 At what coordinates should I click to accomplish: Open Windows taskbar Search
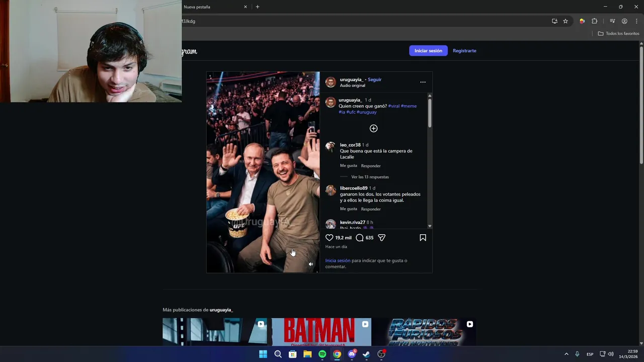click(278, 354)
